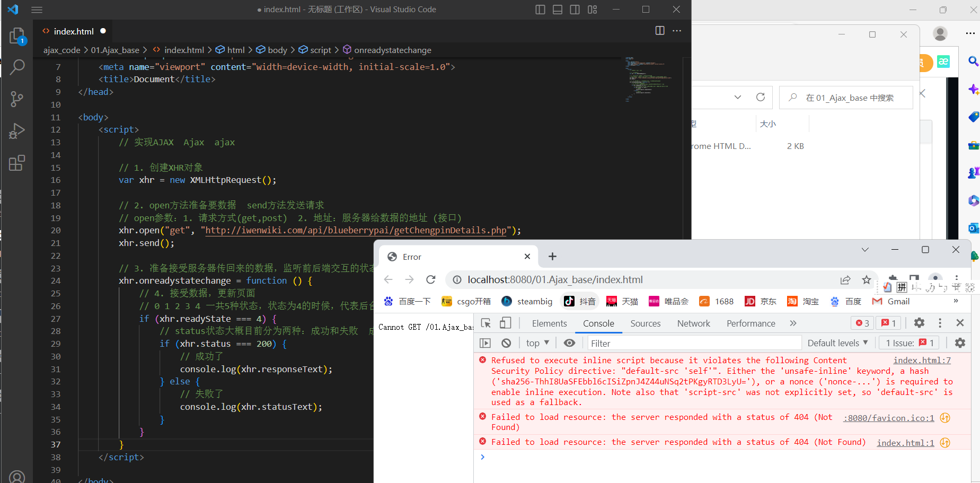The image size is (980, 483).
Task: Open the VS Code hamburger menu
Action: (x=37, y=10)
